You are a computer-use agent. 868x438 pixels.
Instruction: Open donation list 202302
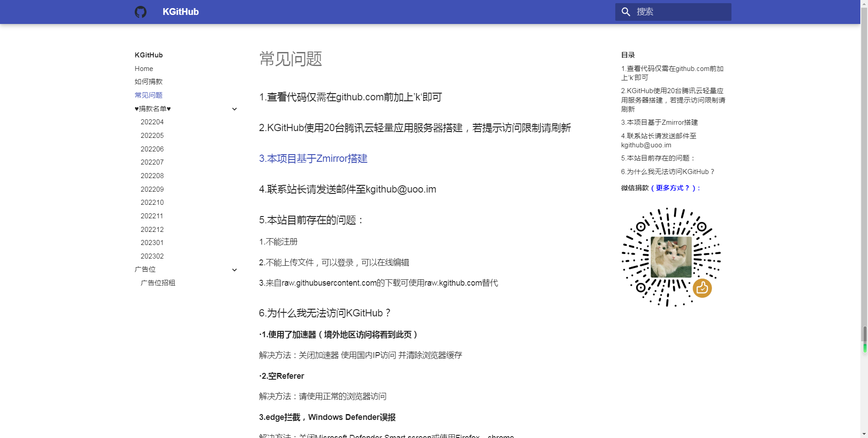pyautogui.click(x=152, y=256)
